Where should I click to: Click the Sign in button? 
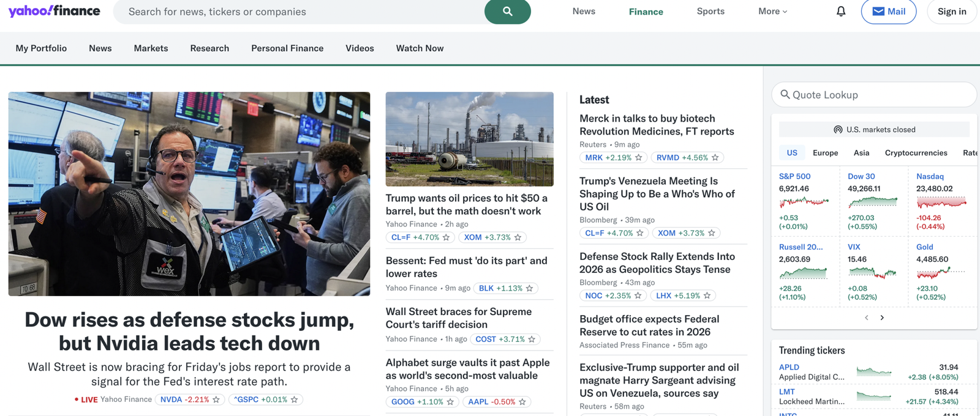coord(952,12)
